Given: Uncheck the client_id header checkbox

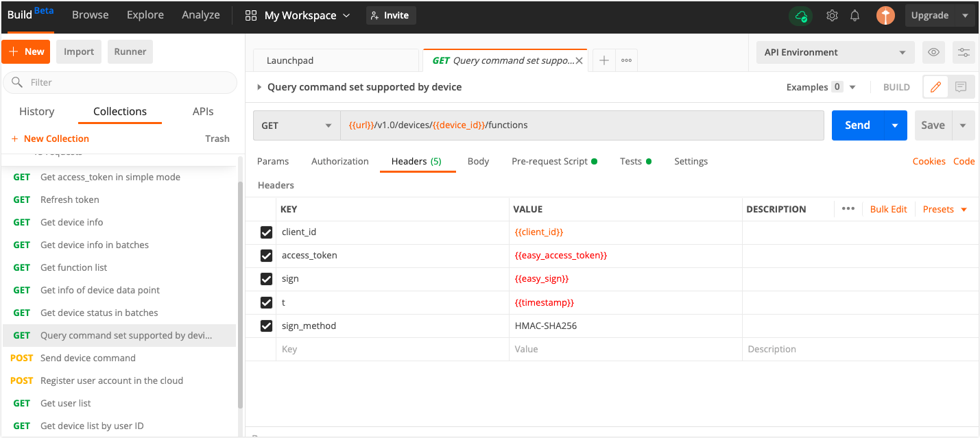Looking at the screenshot, I should point(267,232).
